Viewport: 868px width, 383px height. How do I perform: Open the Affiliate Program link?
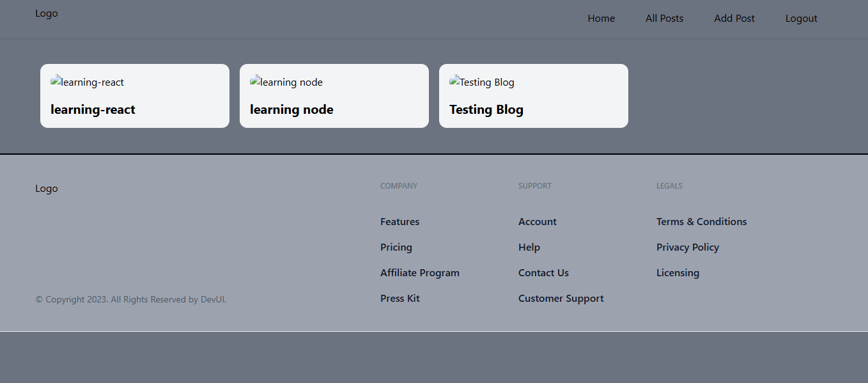tap(419, 273)
